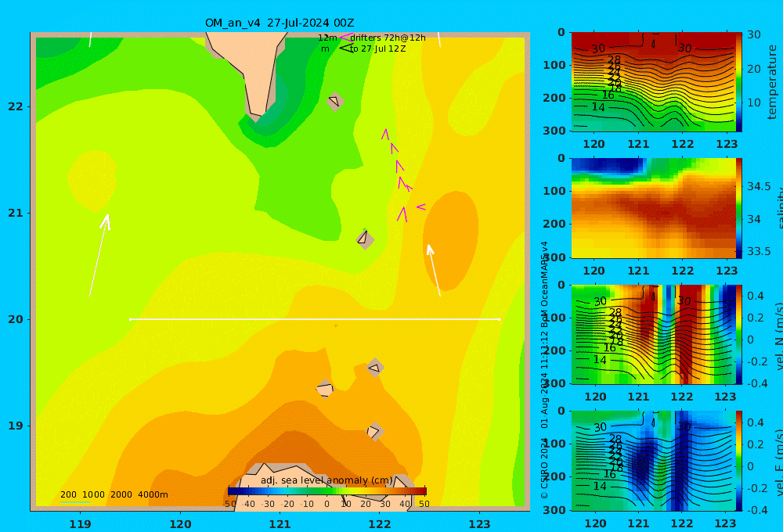Screen dimensions: 783x532
Task: Select the small island near 22N 121.5E
Action: (335, 101)
